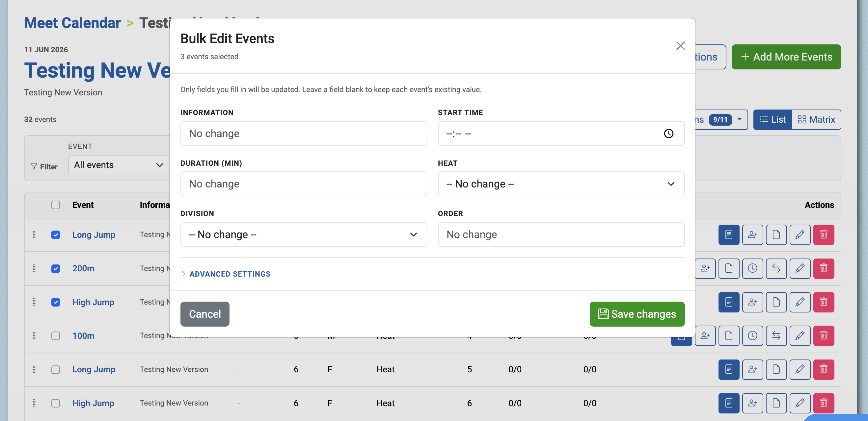Uncheck the 200m row checkbox
The width and height of the screenshot is (868, 421).
point(56,268)
